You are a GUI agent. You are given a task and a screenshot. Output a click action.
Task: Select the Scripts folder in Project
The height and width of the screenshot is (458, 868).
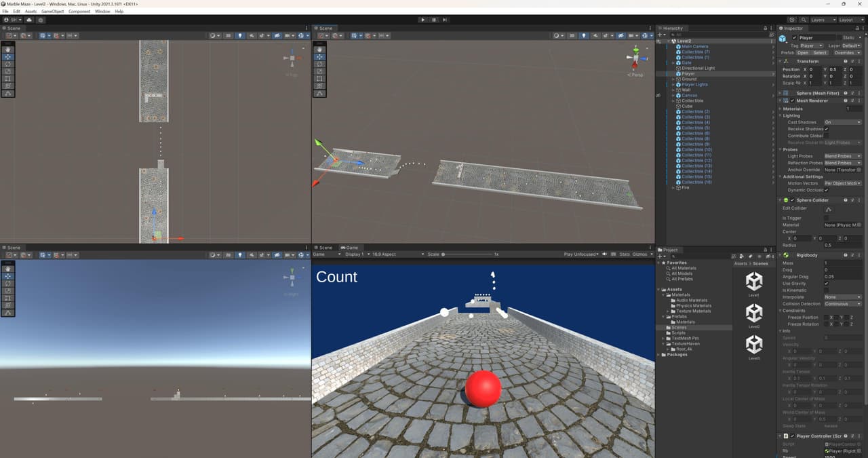(x=678, y=332)
